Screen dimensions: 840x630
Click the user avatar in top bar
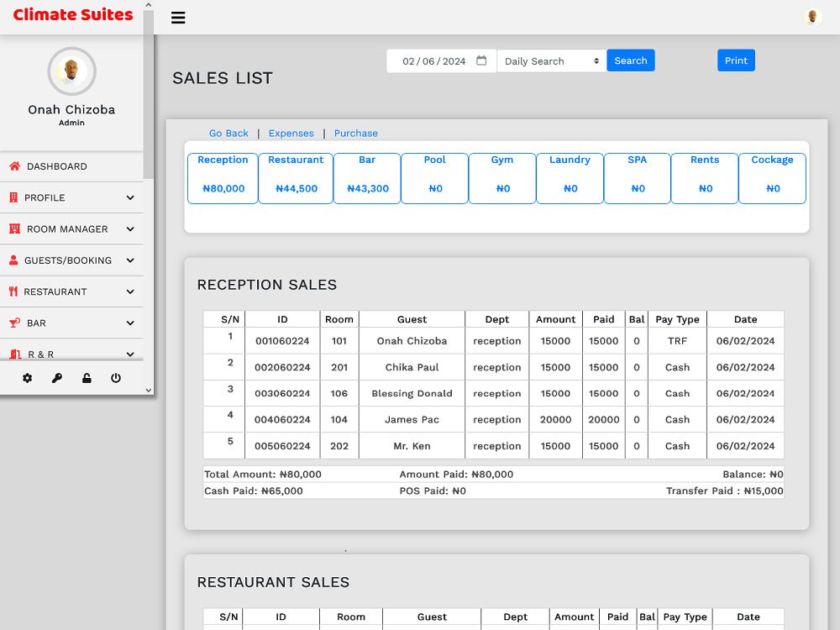tap(812, 17)
